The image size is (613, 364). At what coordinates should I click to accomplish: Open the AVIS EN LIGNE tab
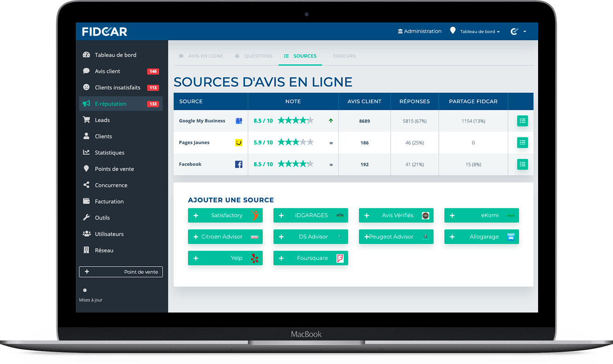(205, 56)
